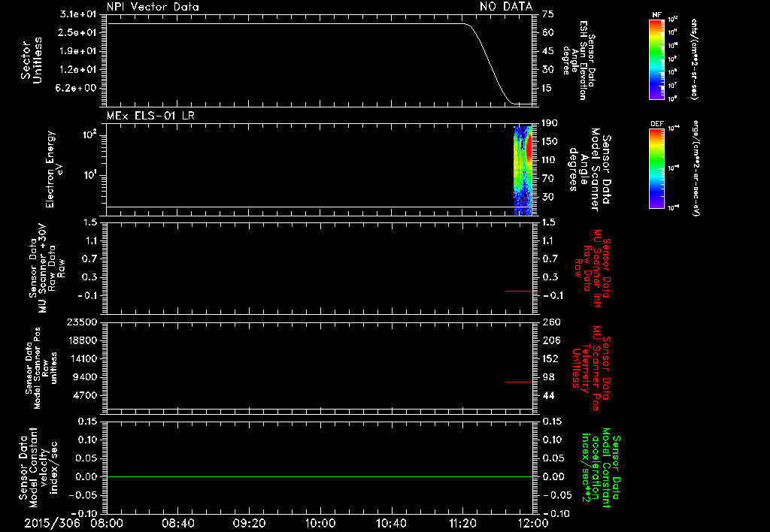Viewport: 770px width, 532px height.
Task: Click the '260' telemetry tick value
Action: click(x=550, y=322)
